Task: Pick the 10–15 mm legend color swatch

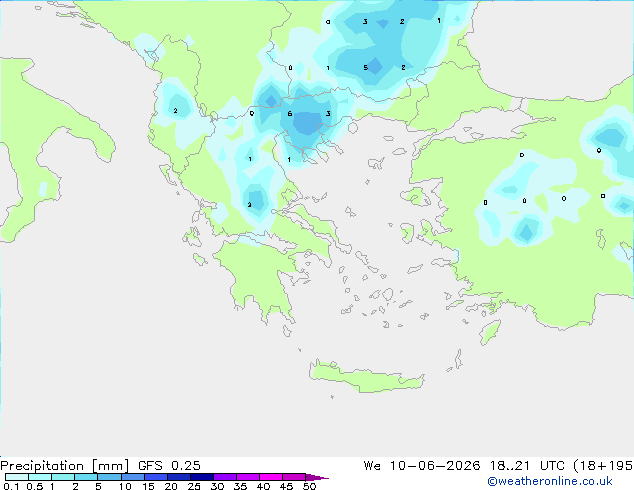Action: pyautogui.click(x=132, y=477)
